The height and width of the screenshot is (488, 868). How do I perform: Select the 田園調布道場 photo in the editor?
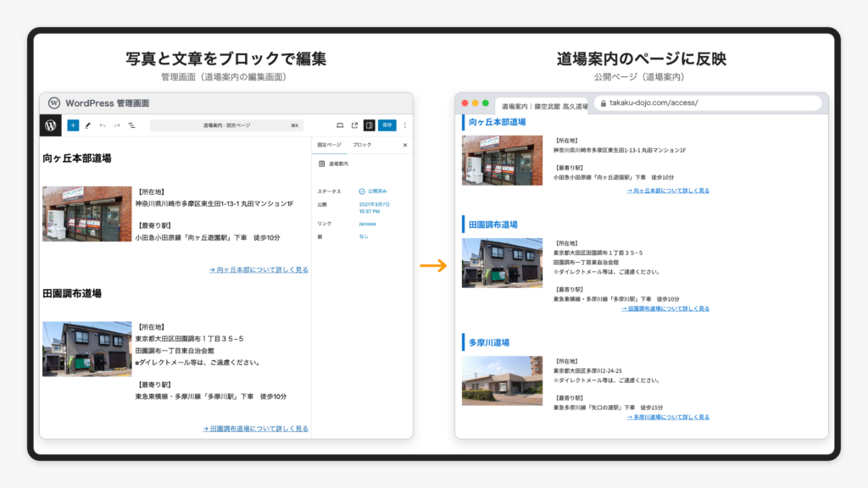coord(87,349)
